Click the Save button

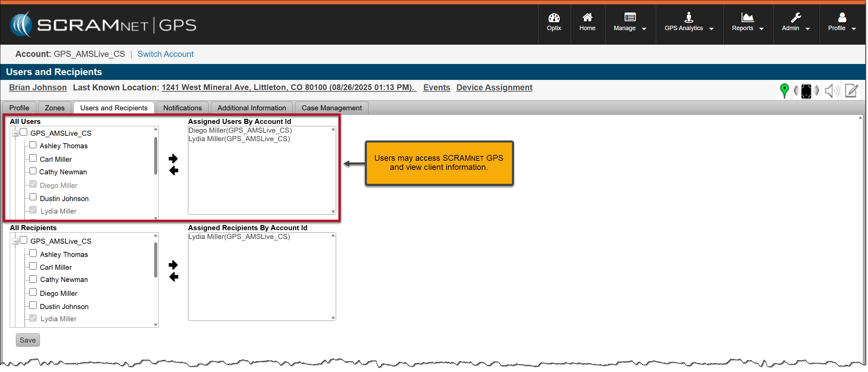tap(28, 340)
